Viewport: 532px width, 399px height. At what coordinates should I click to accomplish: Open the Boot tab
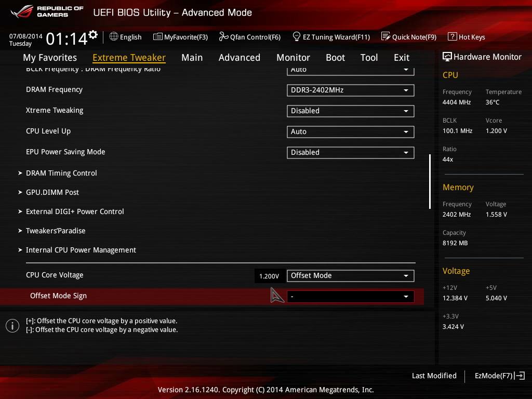coord(335,58)
